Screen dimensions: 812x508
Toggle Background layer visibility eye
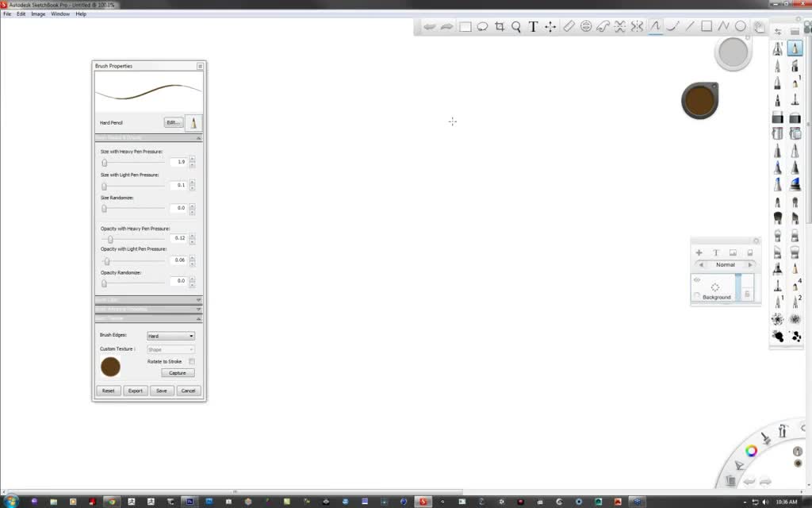pos(697,280)
